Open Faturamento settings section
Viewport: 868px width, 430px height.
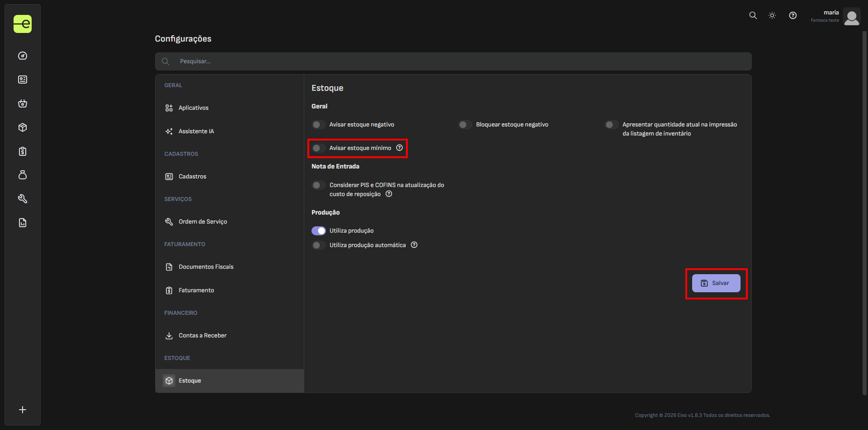pyautogui.click(x=230, y=290)
